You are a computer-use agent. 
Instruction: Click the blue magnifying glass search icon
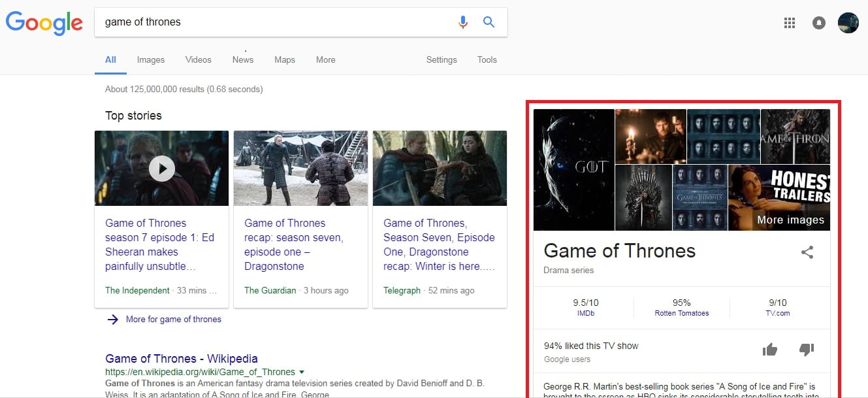tap(489, 22)
